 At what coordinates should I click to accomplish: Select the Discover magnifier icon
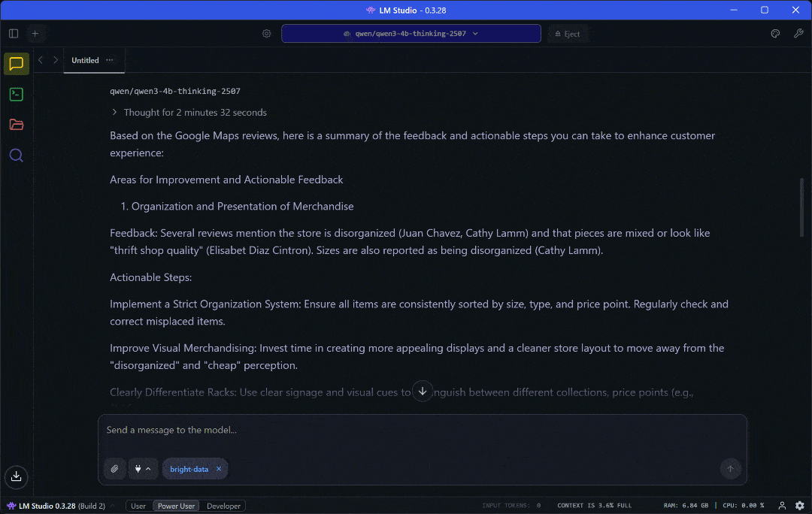coord(16,155)
